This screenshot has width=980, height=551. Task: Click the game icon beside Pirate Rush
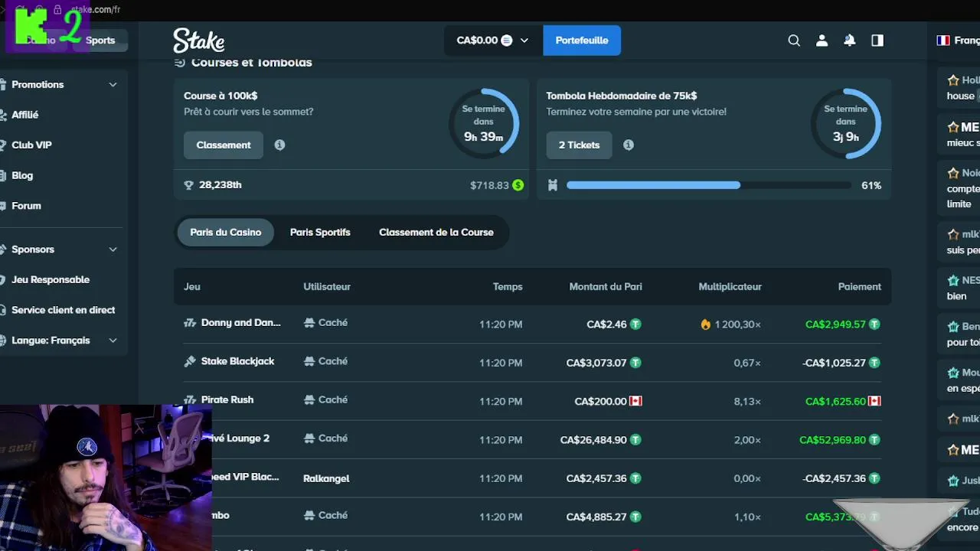[x=190, y=399]
